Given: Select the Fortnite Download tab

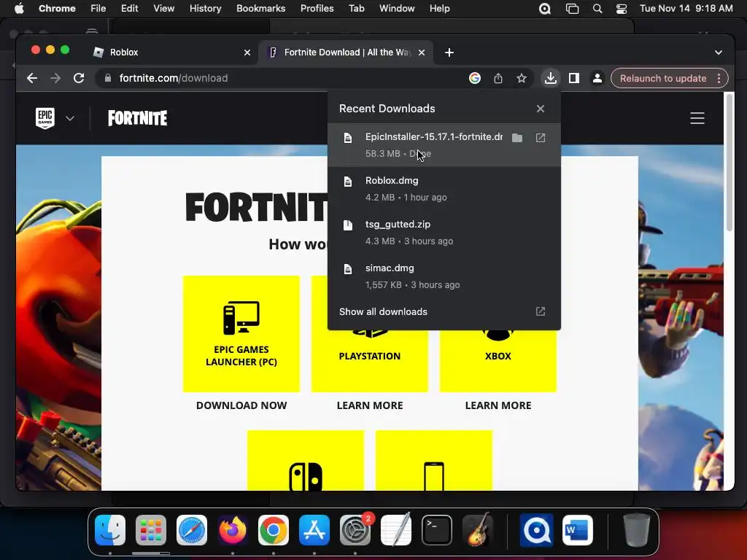Looking at the screenshot, I should click(345, 52).
